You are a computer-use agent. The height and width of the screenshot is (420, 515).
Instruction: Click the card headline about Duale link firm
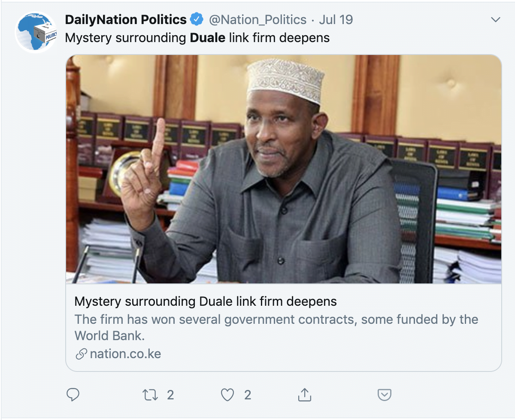pyautogui.click(x=206, y=301)
